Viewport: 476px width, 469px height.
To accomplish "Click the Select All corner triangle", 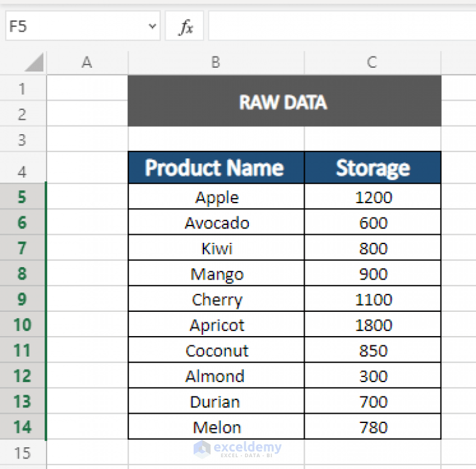I will pos(34,62).
